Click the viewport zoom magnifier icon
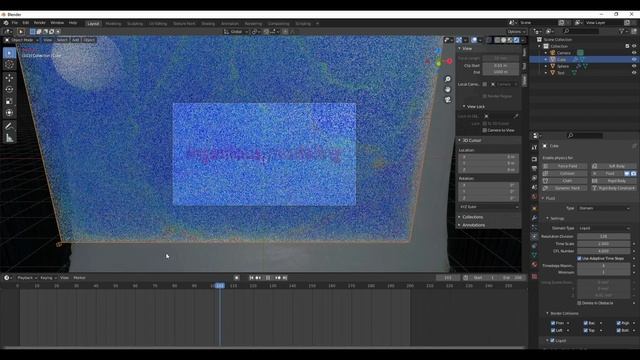The height and width of the screenshot is (360, 640). [x=448, y=79]
